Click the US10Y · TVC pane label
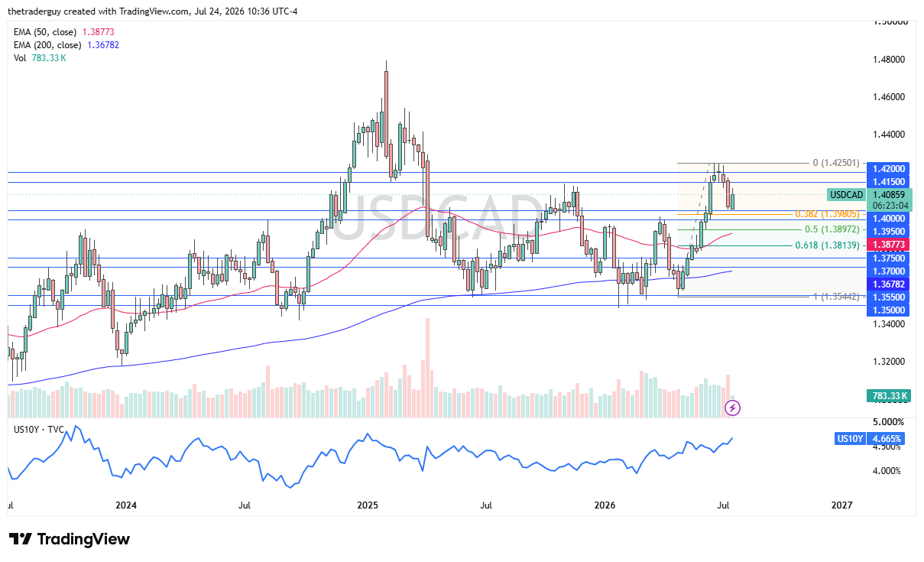 (37, 430)
